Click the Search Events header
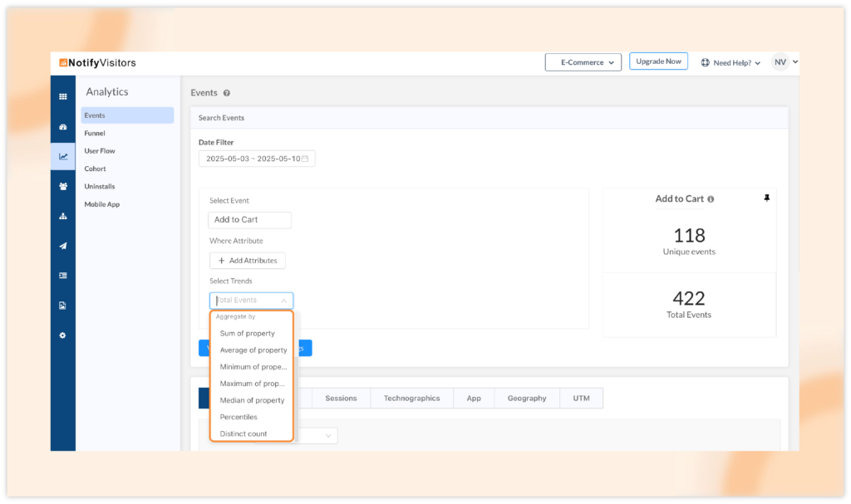The image size is (851, 504). (221, 118)
